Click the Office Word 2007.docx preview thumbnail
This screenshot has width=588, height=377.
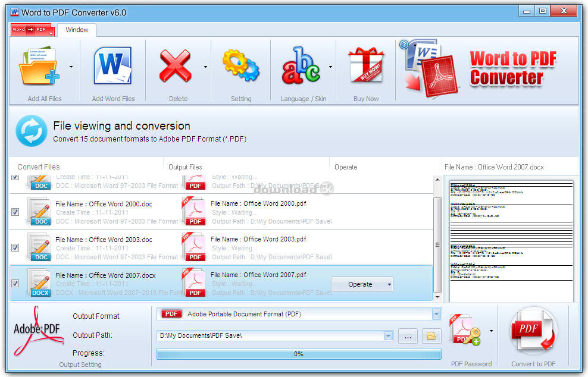coord(511,241)
